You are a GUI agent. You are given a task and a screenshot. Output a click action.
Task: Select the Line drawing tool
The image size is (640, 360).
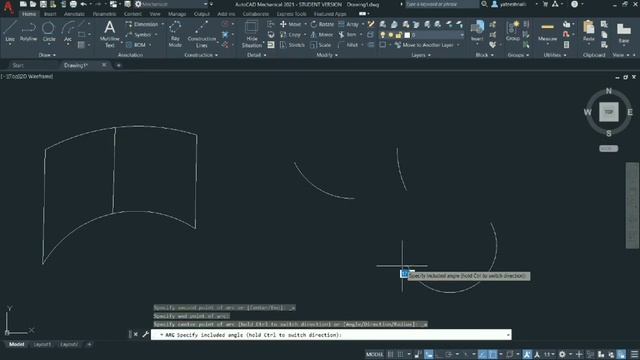coord(10,31)
